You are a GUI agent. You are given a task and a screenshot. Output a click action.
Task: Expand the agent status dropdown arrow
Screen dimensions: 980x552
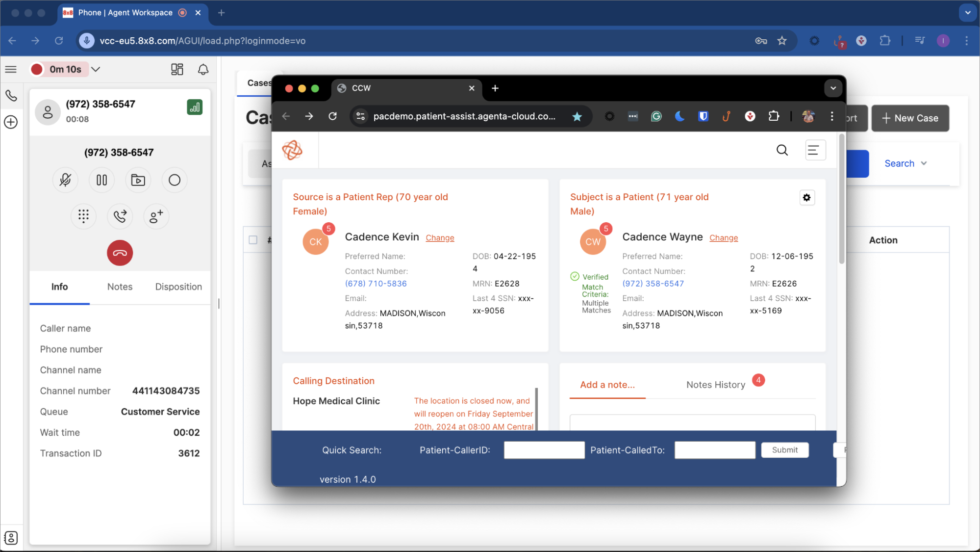tap(96, 69)
